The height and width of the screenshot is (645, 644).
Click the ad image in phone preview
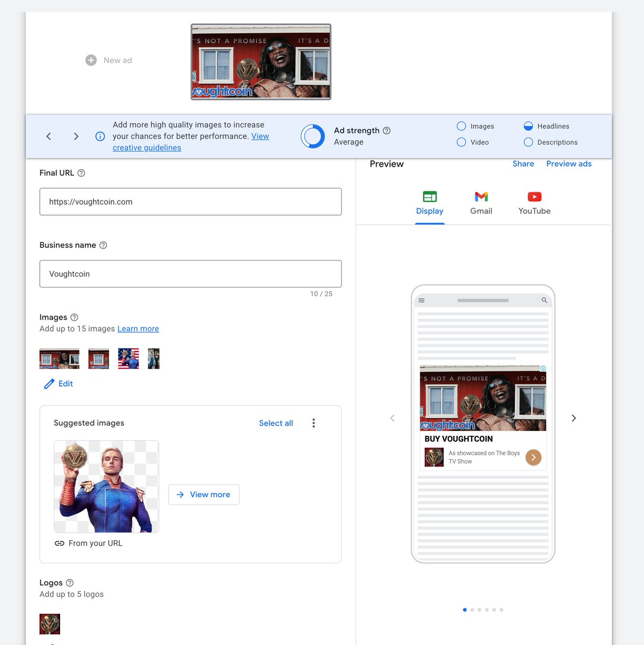[483, 398]
